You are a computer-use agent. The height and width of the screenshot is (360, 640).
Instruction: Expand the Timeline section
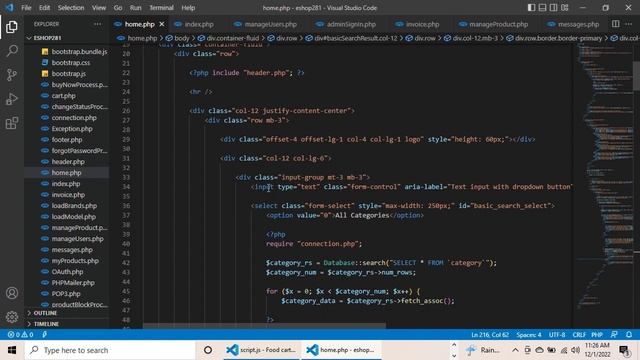(x=46, y=324)
